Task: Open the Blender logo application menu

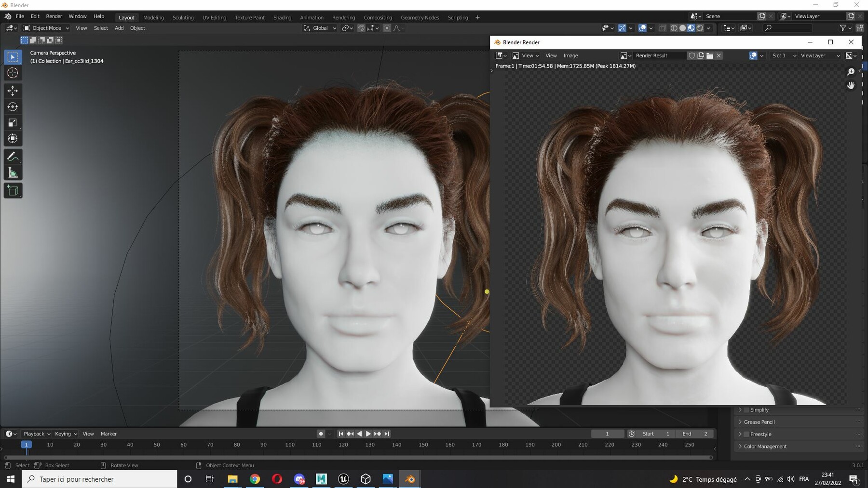Action: 8,16
